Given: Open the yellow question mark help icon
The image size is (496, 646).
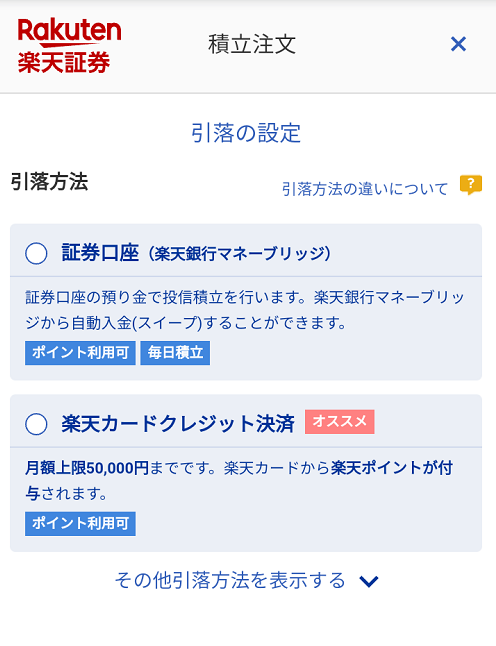Looking at the screenshot, I should tap(471, 185).
